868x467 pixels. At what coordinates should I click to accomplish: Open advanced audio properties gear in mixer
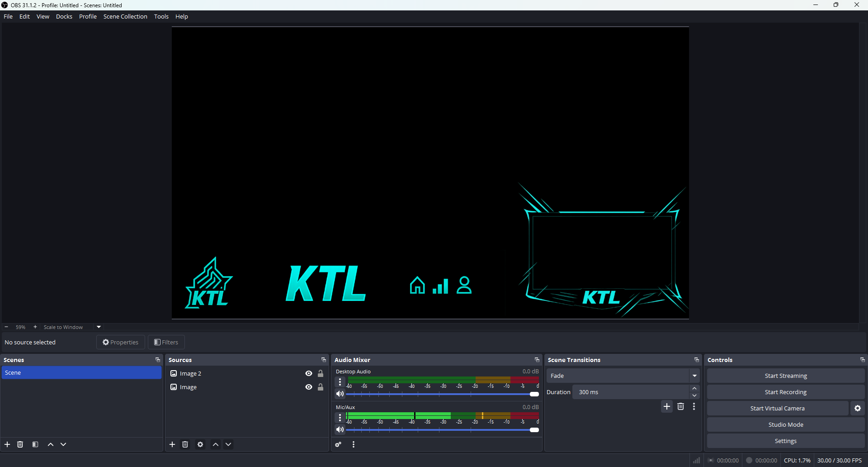click(338, 444)
